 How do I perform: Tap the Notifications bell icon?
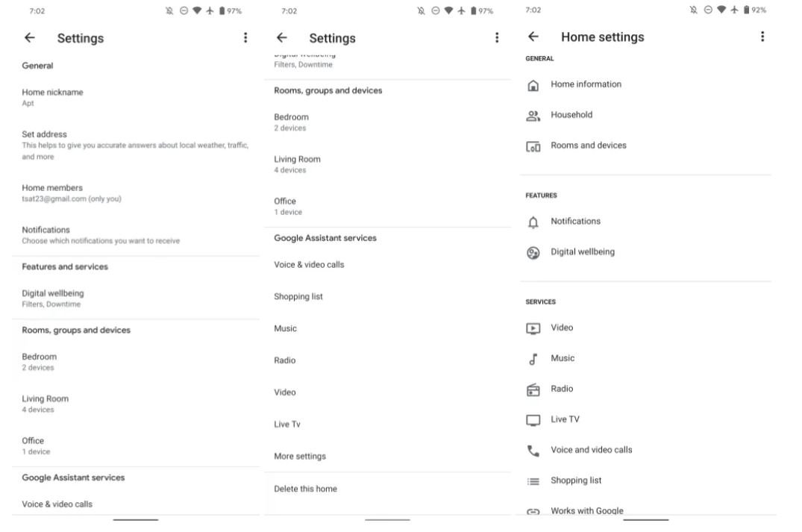pyautogui.click(x=533, y=222)
